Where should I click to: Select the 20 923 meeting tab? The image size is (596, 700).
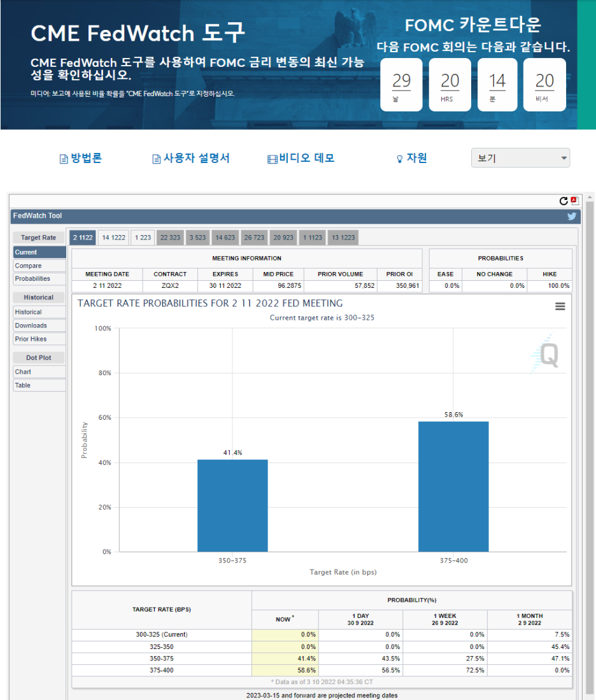coord(283,238)
